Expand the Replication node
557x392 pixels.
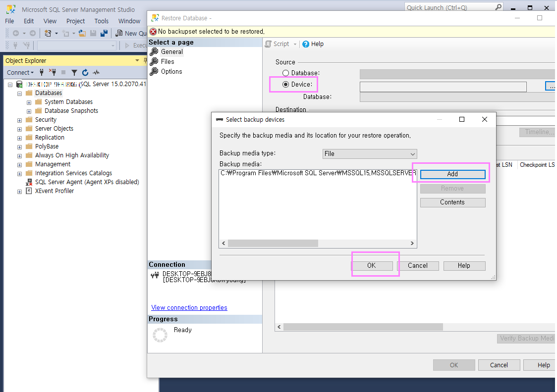pyautogui.click(x=19, y=138)
